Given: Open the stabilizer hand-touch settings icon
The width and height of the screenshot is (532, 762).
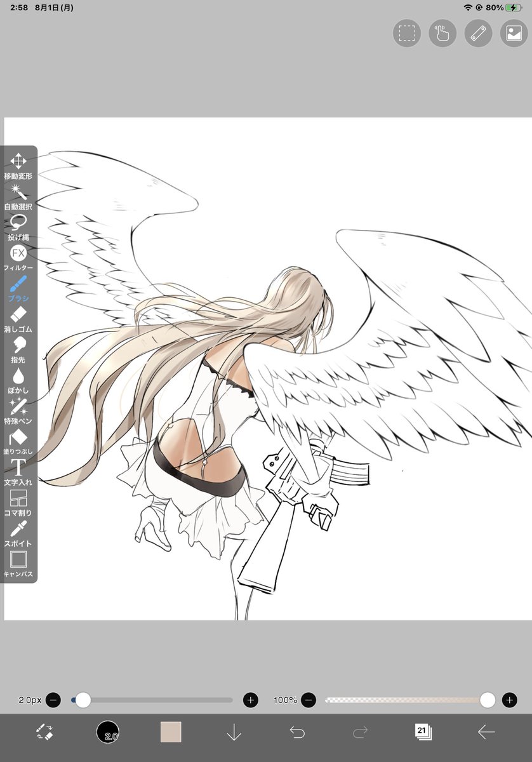Looking at the screenshot, I should (x=442, y=33).
